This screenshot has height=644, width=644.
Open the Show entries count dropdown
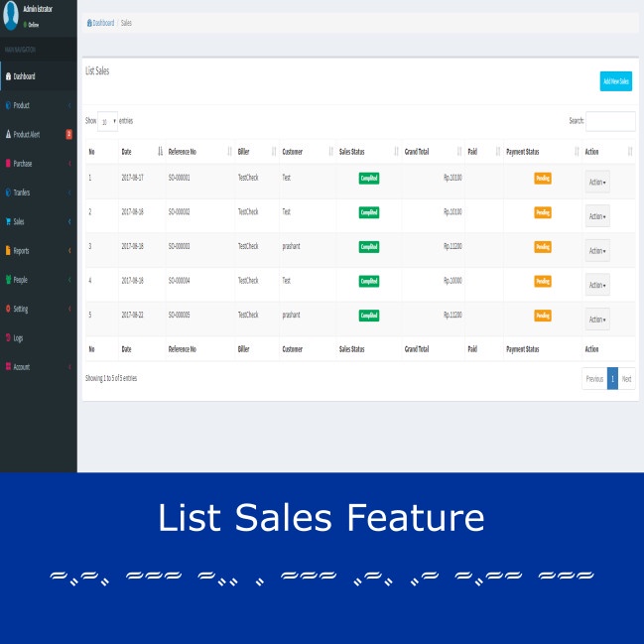[107, 121]
